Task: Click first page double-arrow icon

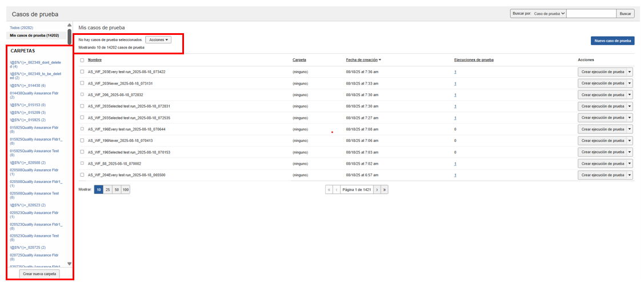Action: point(329,189)
